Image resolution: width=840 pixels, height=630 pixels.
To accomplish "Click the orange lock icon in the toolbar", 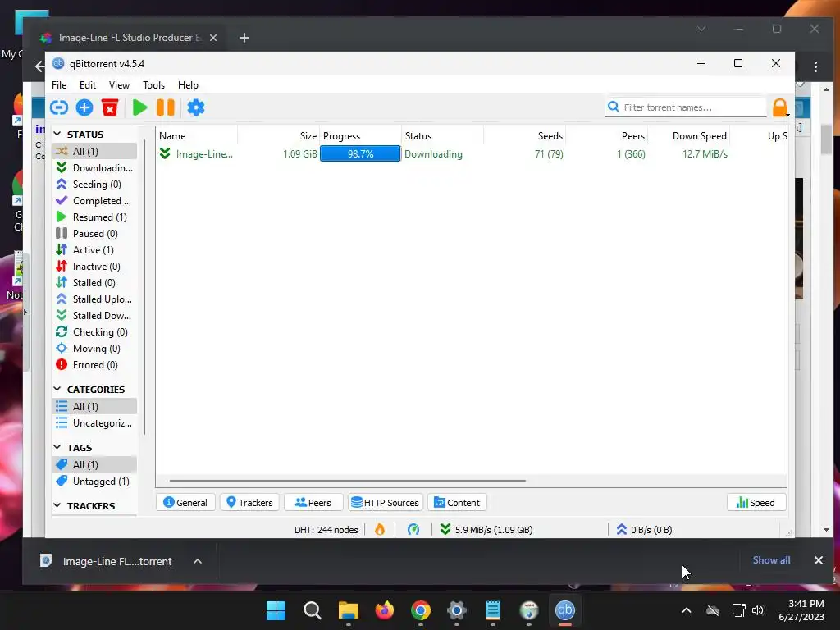I will click(x=780, y=107).
